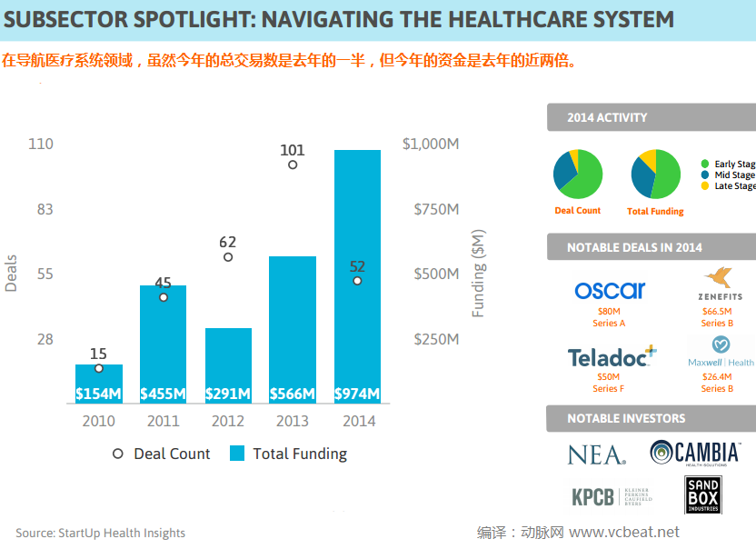Click the Oscar company logo
The height and width of the screenshot is (549, 756).
tap(609, 290)
